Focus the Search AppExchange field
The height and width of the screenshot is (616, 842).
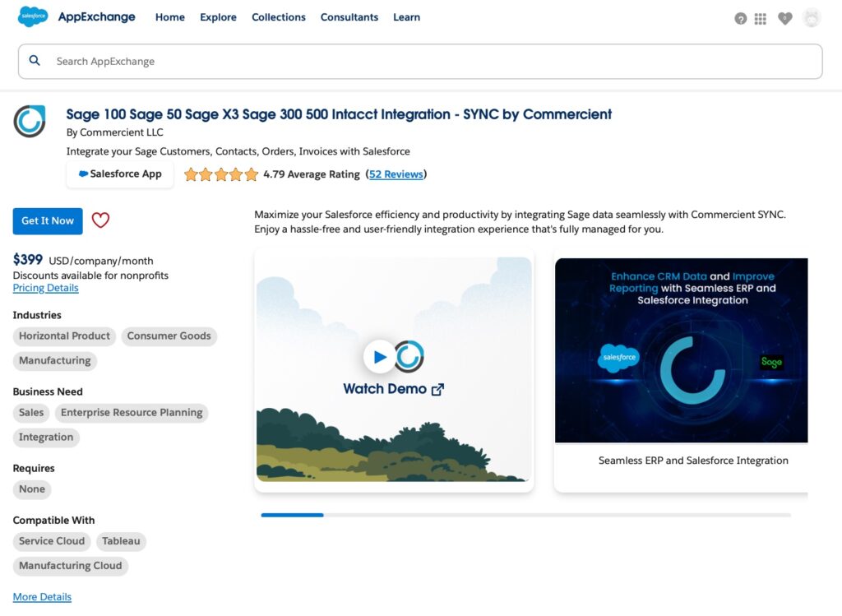(x=420, y=61)
